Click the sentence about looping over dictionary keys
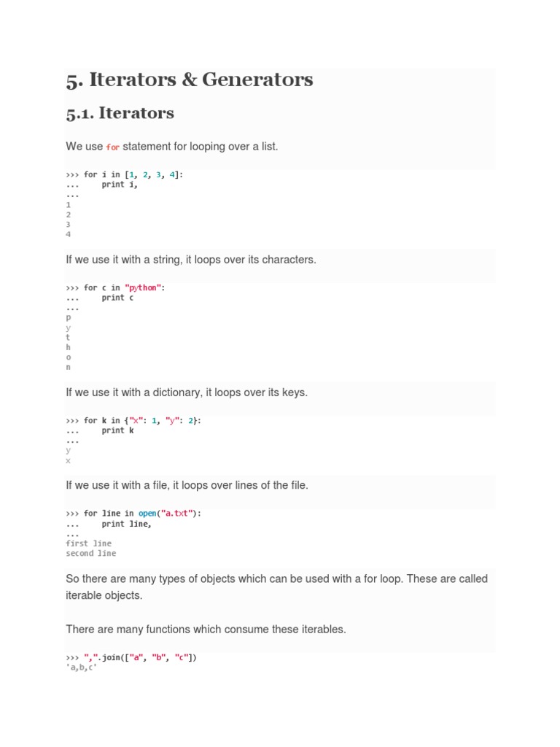The width and height of the screenshot is (560, 747). click(x=187, y=392)
